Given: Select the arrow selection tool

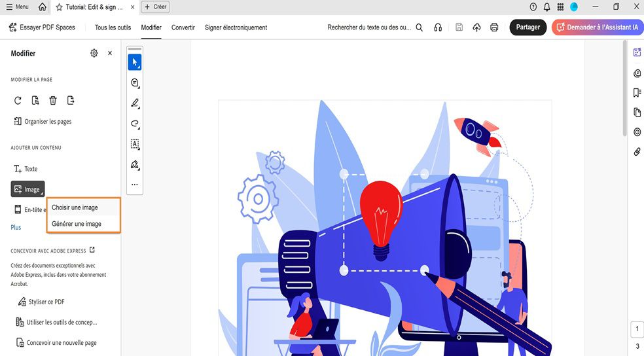Looking at the screenshot, I should coord(135,62).
